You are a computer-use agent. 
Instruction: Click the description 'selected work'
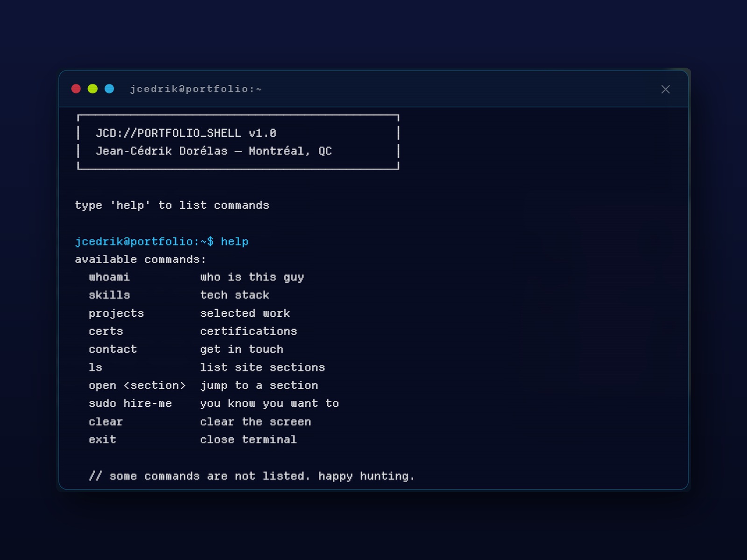coord(245,313)
